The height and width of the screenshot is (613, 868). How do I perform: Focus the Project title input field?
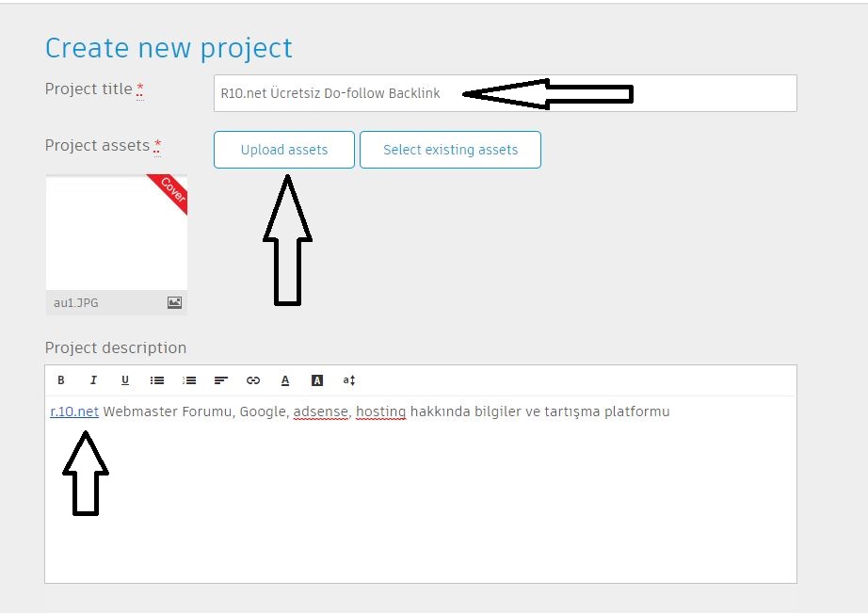tap(506, 93)
